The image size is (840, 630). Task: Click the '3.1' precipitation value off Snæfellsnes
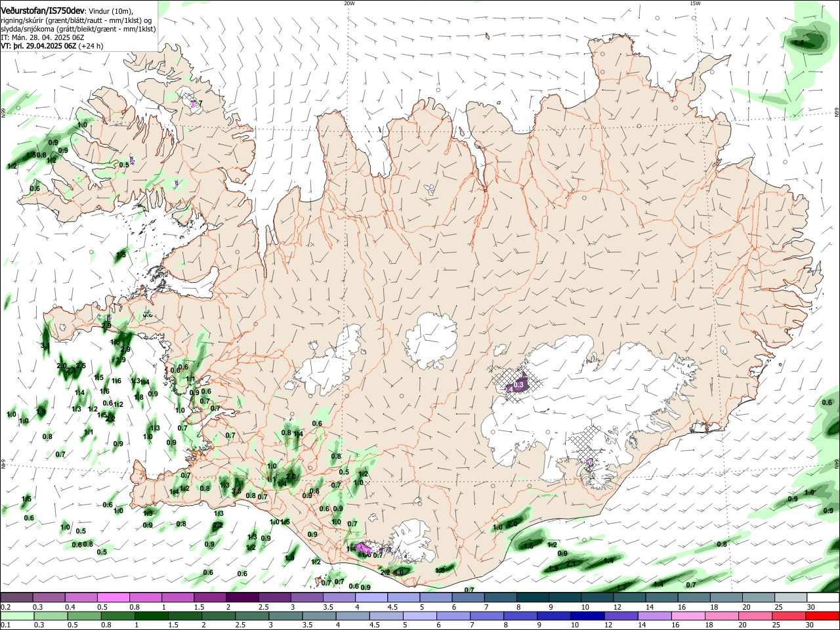coord(45,345)
